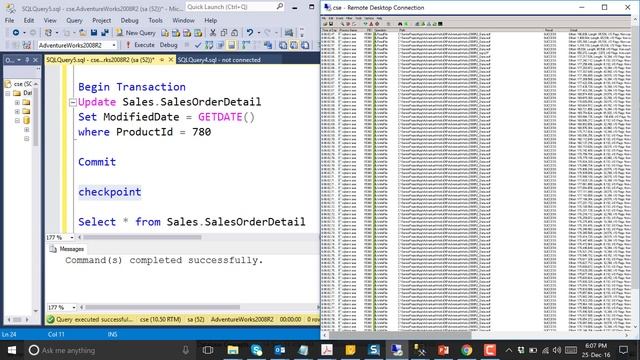Open Chrome from the taskbar

coord(467,350)
